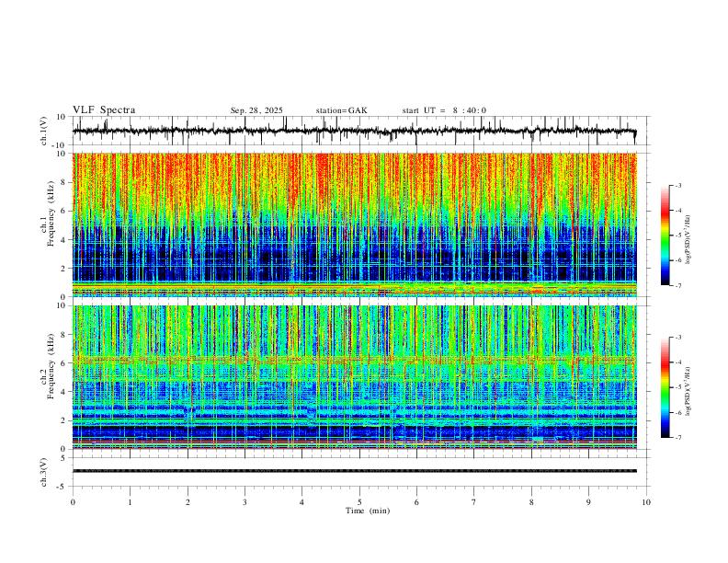Viewport: 728px width, 563px height.
Task: Click the "station=GAK" label
Action: 341,110
